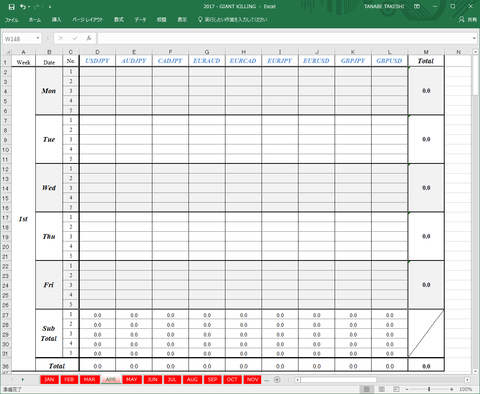
Task: Click the Tell Me lightbulb search box
Action: click(x=233, y=20)
